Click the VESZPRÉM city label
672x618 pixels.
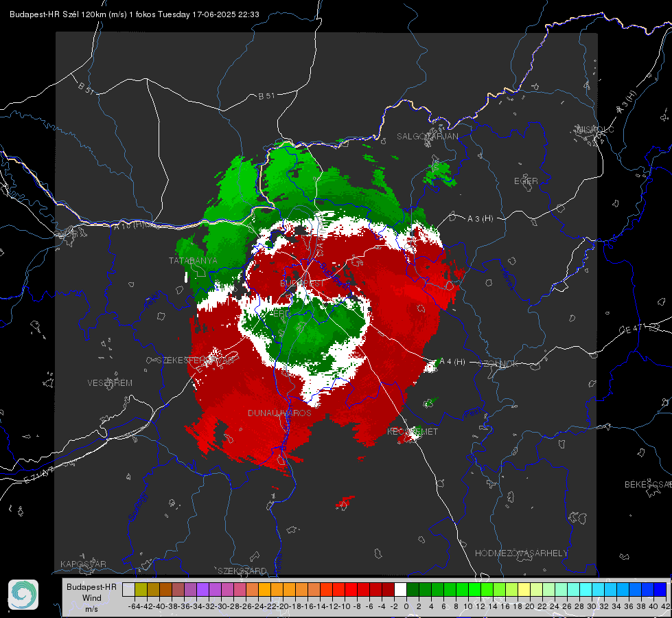click(110, 383)
